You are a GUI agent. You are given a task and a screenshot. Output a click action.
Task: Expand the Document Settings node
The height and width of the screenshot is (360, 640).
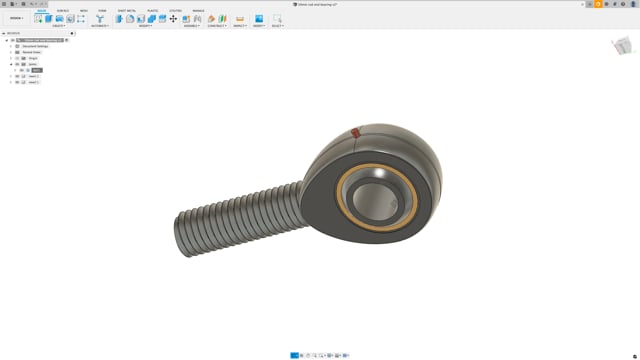click(11, 47)
